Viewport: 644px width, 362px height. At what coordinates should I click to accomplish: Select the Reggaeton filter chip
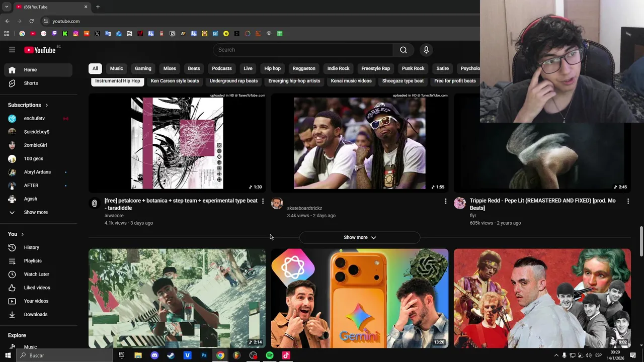coord(304,68)
